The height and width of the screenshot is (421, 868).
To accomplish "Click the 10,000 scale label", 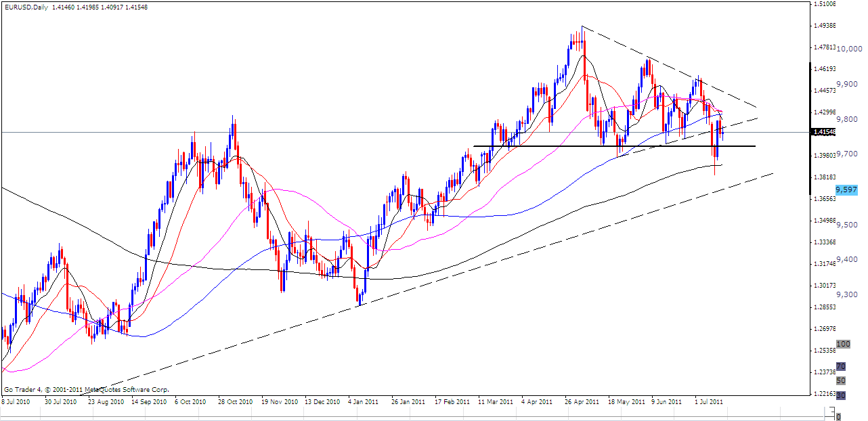I will [x=850, y=49].
